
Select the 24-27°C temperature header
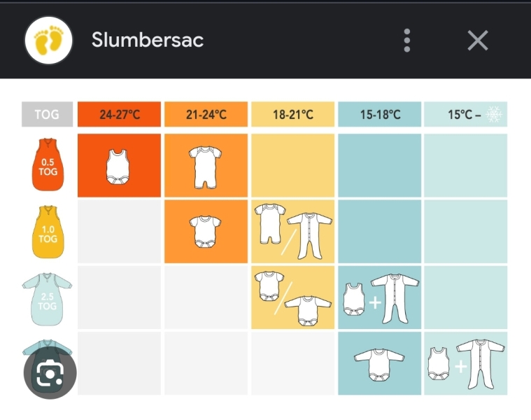coord(119,115)
